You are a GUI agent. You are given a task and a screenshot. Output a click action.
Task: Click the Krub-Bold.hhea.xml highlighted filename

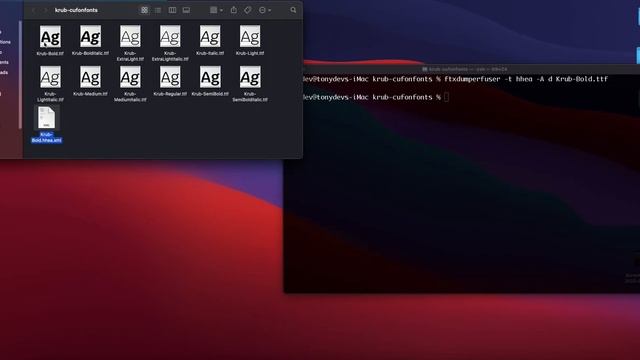(47, 138)
